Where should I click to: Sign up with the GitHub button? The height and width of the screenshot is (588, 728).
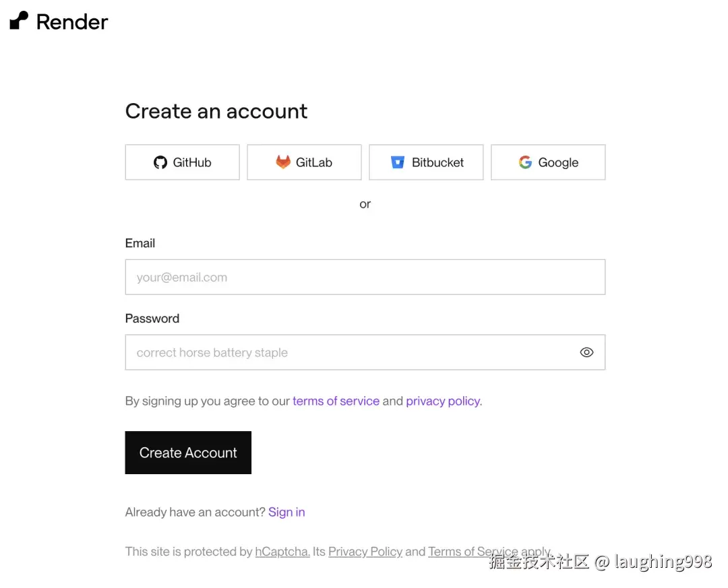click(183, 162)
